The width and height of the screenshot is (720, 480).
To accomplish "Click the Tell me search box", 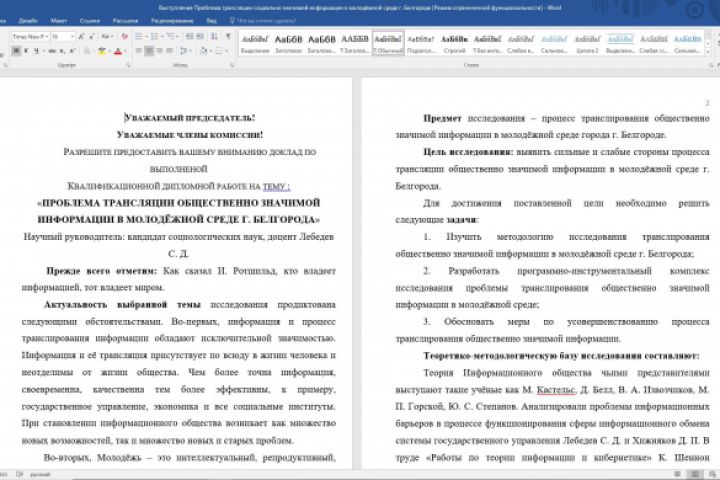I will point(263,21).
